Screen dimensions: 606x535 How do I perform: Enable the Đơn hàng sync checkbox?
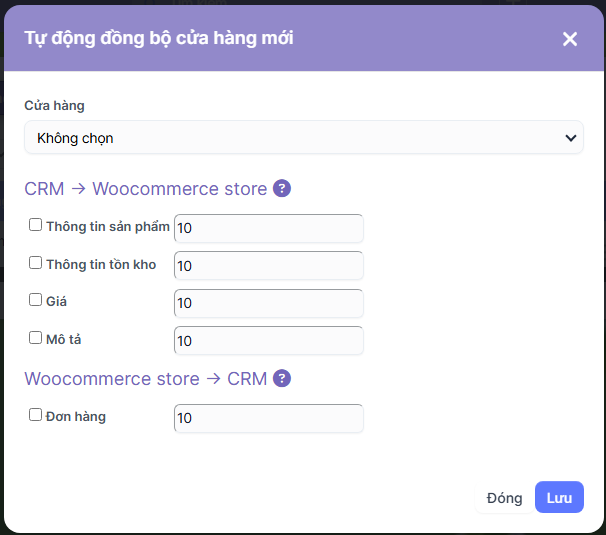click(x=36, y=414)
